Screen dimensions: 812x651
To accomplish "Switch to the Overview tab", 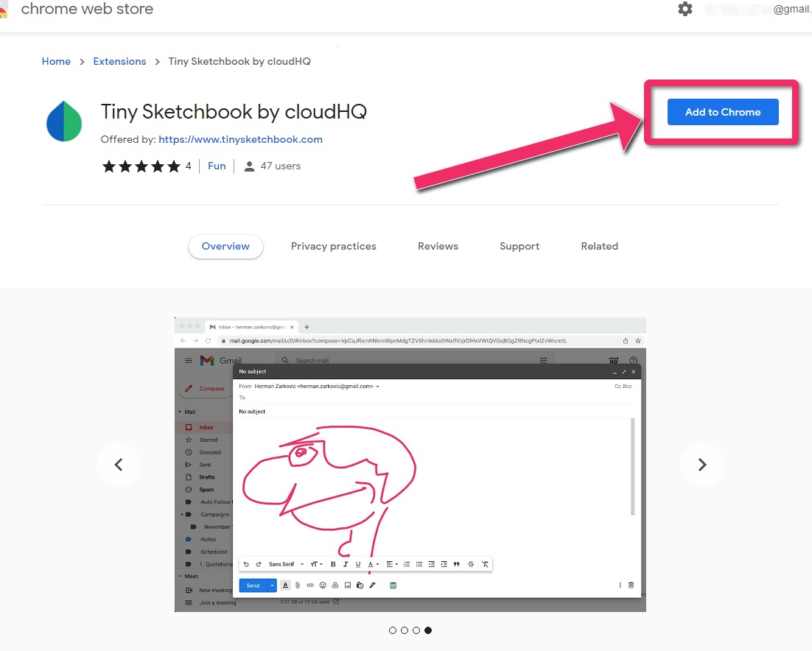I will [225, 246].
